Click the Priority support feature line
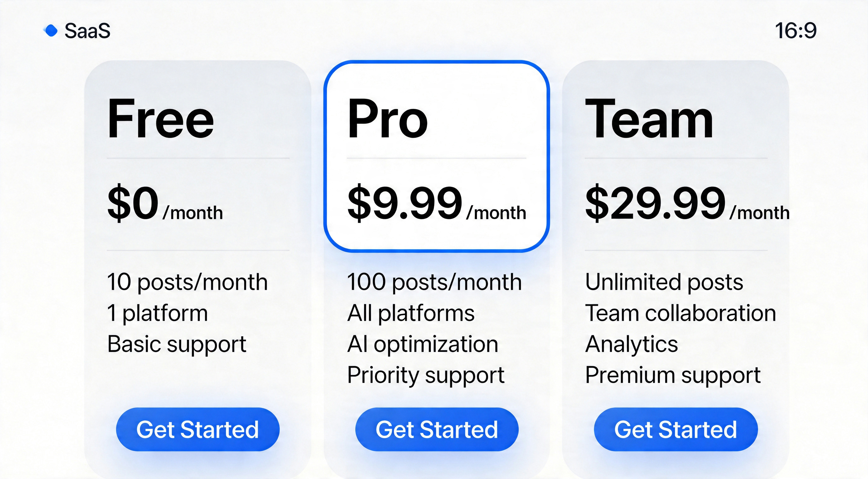Viewport: 868px width, 479px height. point(426,375)
